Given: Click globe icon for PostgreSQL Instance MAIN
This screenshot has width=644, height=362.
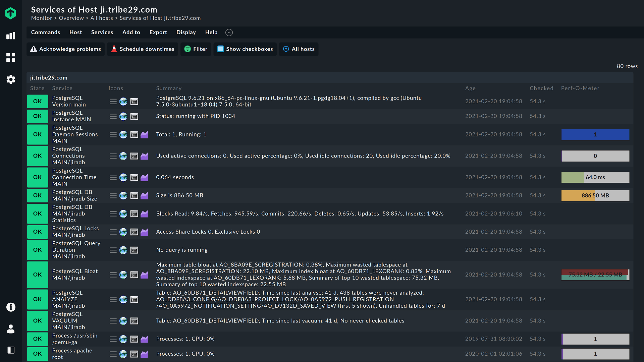Looking at the screenshot, I should click(x=123, y=116).
